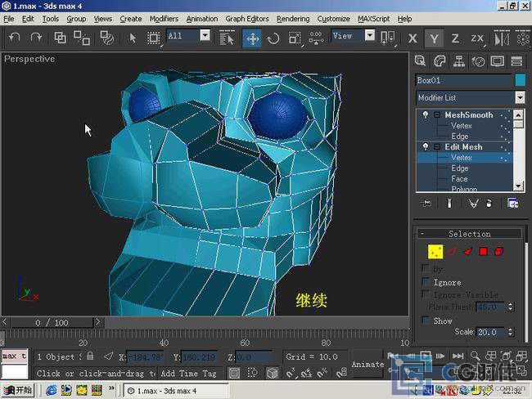532x399 pixels.
Task: Open the selection filter All dropdown
Action: 205,35
